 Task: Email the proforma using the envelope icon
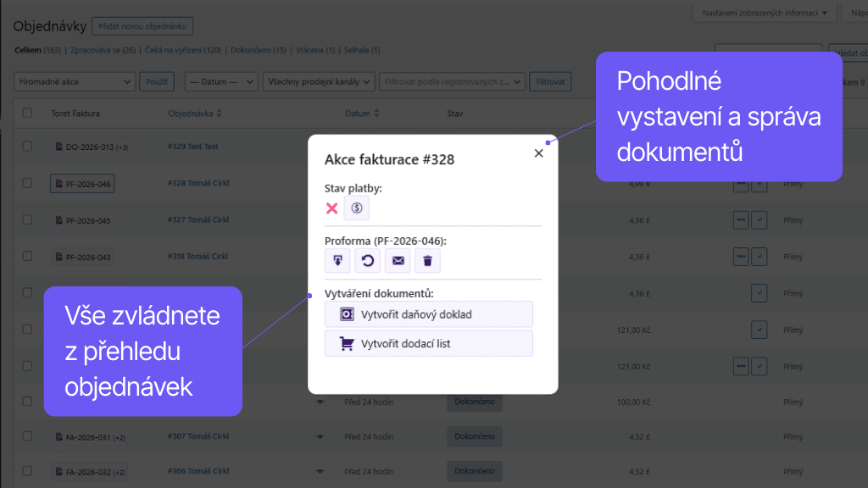click(398, 260)
